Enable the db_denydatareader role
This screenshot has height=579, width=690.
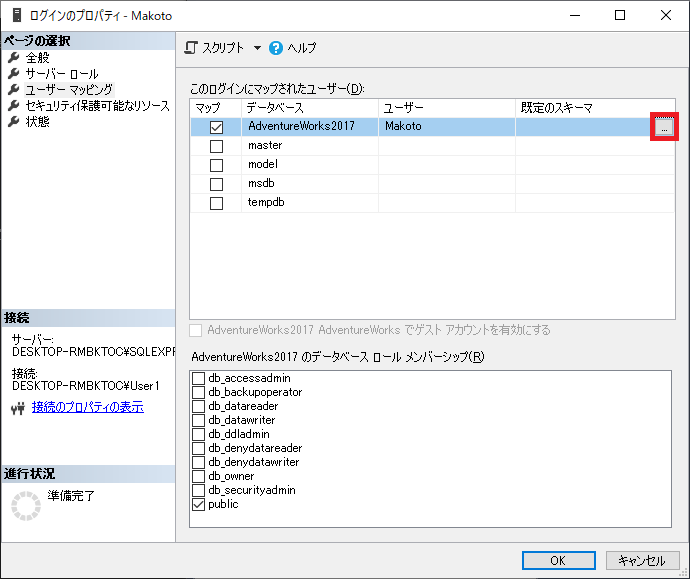(198, 448)
